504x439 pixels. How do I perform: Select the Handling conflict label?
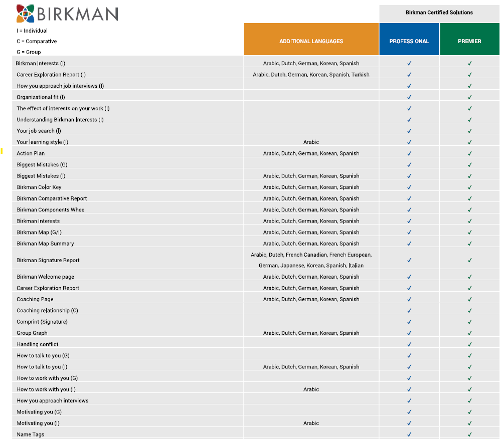pyautogui.click(x=37, y=344)
